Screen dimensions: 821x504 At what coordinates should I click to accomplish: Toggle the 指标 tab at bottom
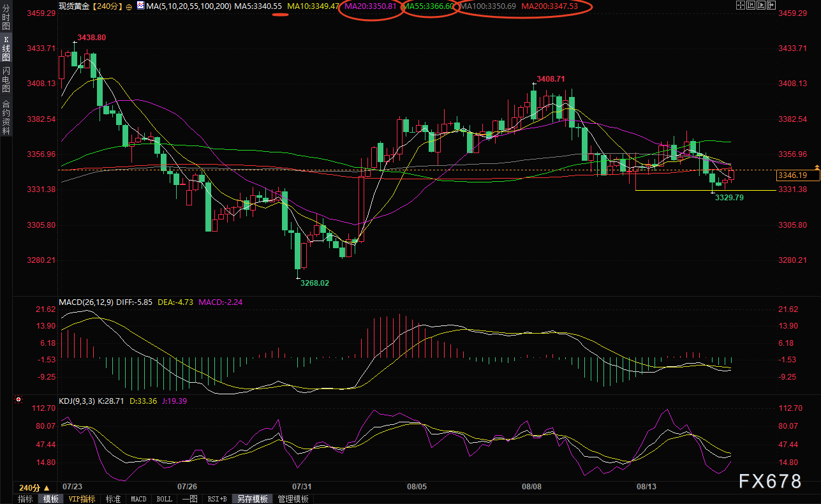25,499
